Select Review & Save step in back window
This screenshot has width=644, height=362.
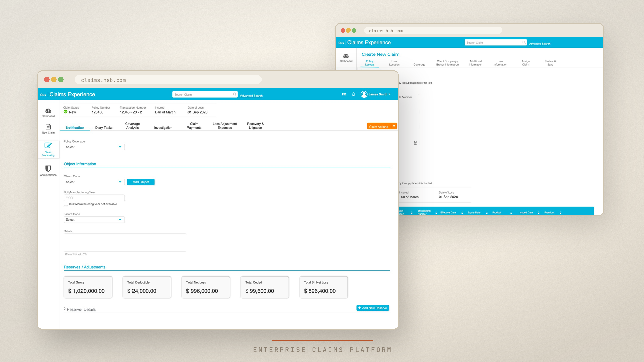[x=550, y=63]
